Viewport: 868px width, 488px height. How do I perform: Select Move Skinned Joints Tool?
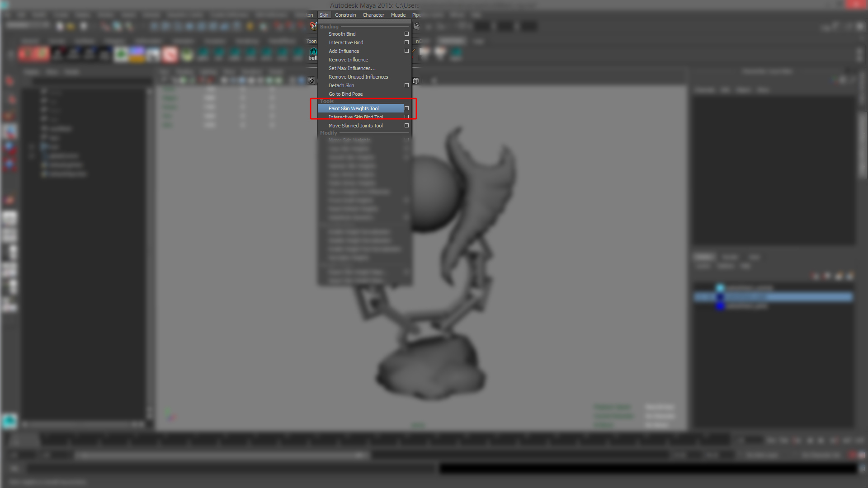[355, 126]
